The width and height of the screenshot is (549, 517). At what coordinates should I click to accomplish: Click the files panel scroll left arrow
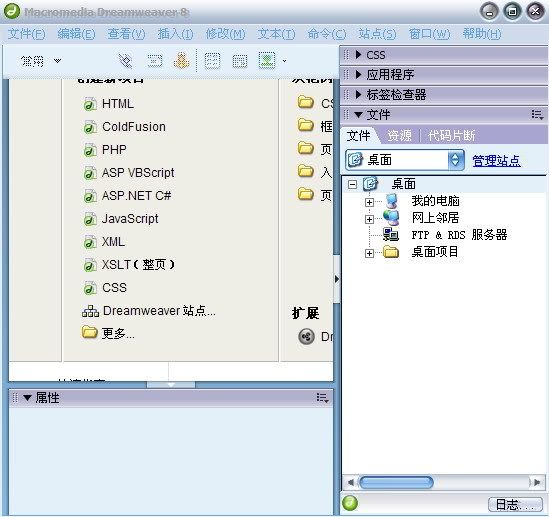[350, 482]
